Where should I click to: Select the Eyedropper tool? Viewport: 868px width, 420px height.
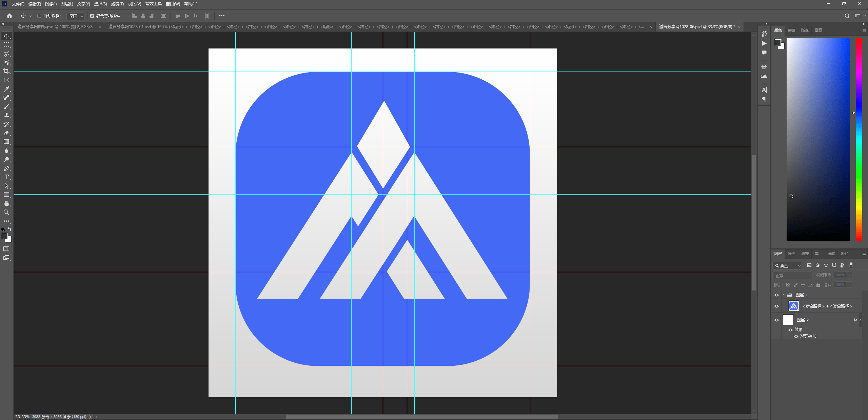click(6, 89)
